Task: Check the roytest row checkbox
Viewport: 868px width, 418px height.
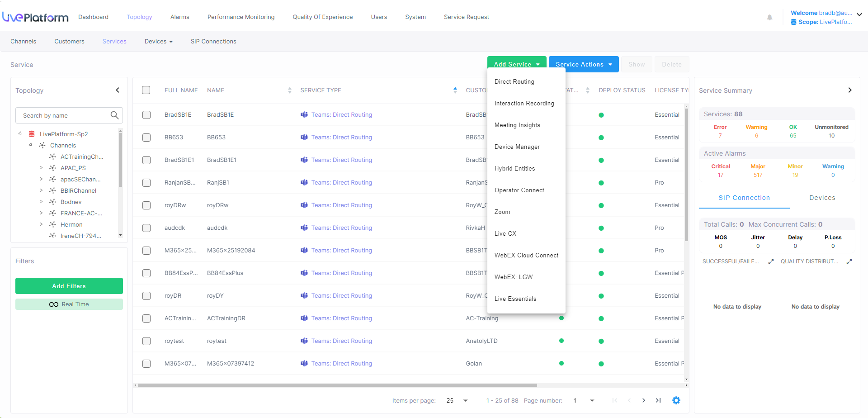Action: [x=146, y=341]
